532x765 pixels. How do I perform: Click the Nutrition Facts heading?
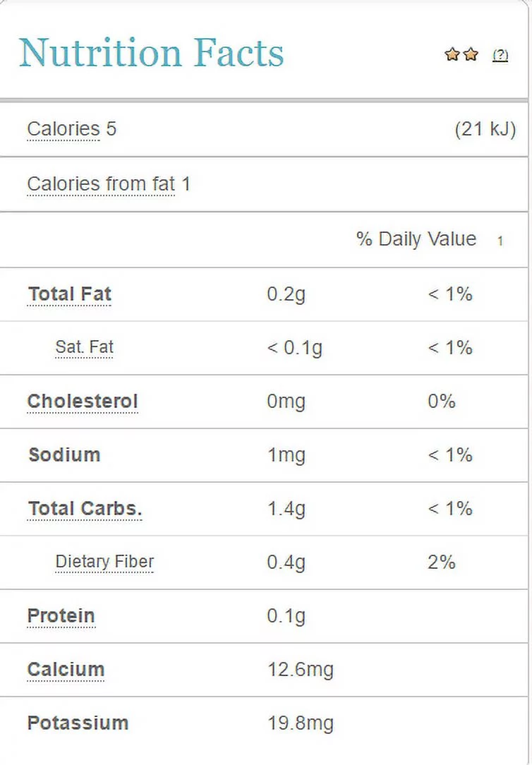[151, 53]
